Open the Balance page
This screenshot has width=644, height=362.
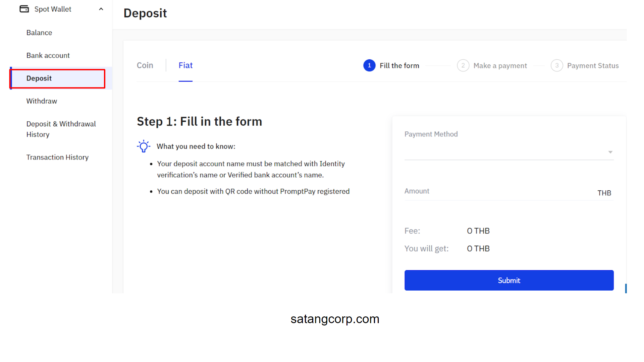point(39,33)
